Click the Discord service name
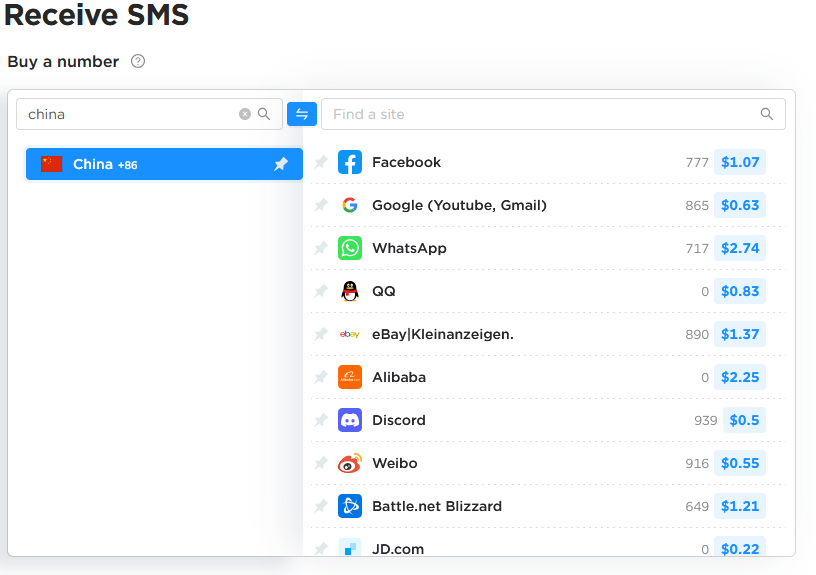816x575 pixels. pos(399,420)
